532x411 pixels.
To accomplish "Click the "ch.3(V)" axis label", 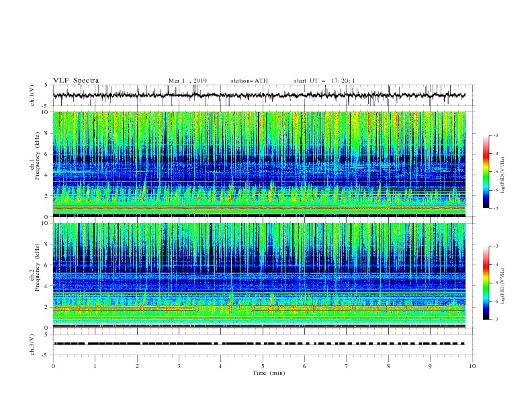I will 32,345.
